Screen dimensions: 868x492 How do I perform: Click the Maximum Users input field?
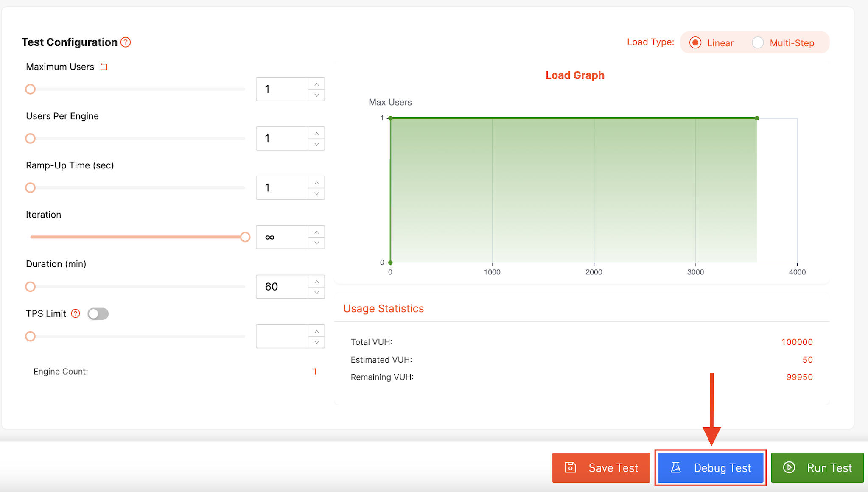click(x=282, y=89)
